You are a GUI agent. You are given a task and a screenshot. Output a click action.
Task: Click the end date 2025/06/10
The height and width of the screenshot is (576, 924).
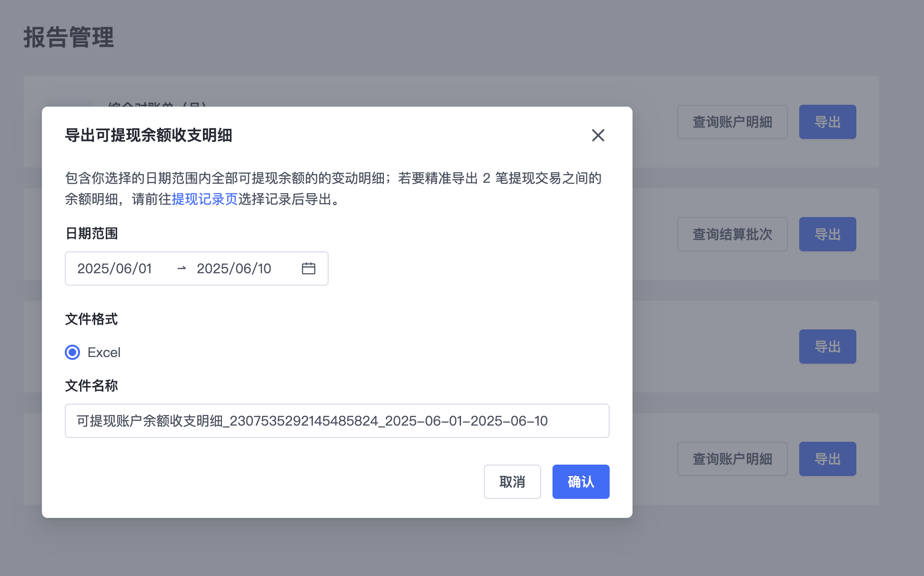[x=234, y=268]
